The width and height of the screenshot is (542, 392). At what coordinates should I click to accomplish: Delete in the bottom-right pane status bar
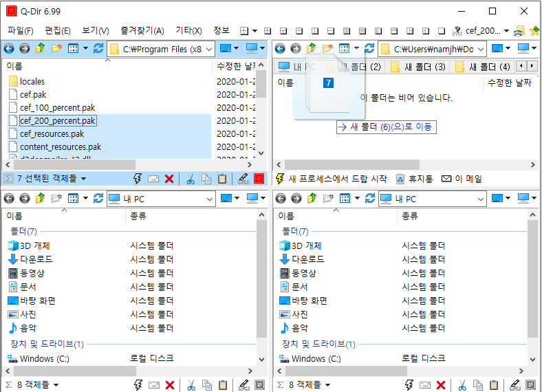[441, 384]
